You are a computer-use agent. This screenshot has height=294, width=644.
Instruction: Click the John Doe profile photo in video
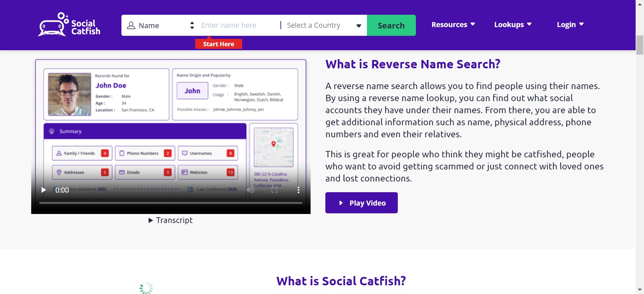[x=69, y=94]
